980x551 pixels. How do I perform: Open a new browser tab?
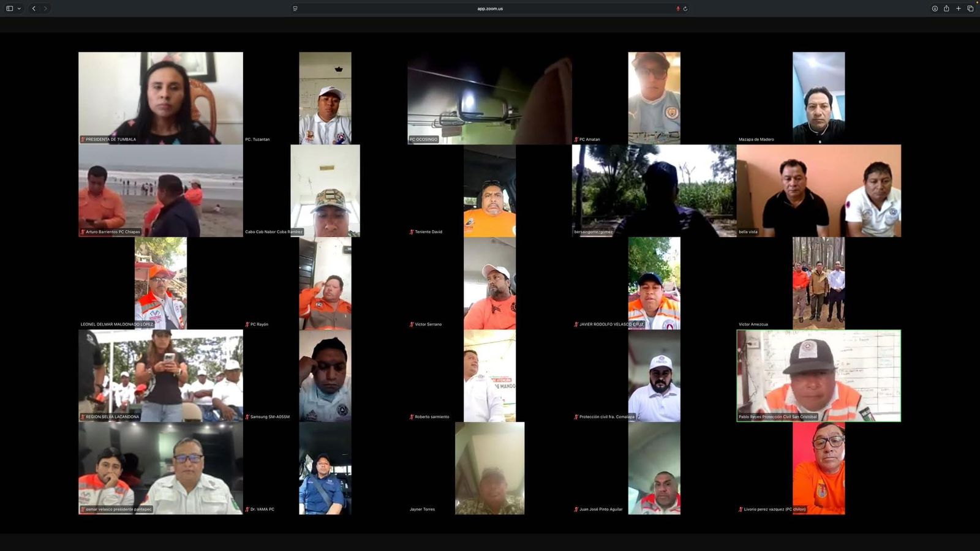959,9
